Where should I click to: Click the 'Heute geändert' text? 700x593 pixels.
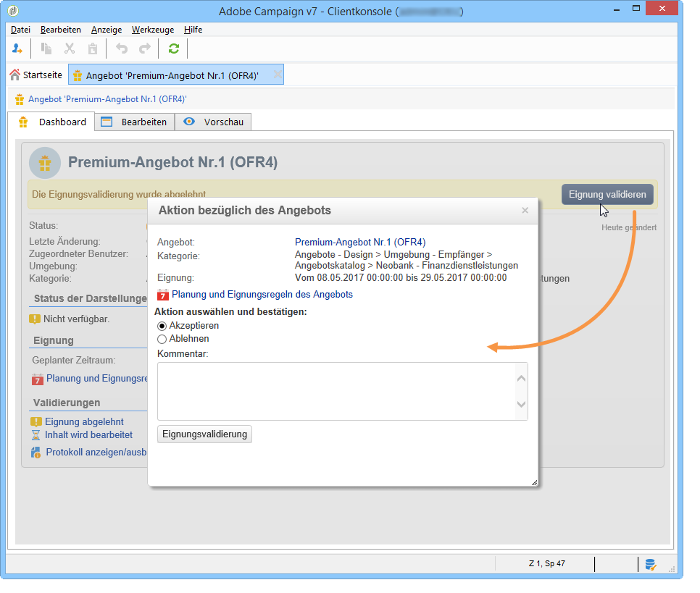tap(629, 227)
